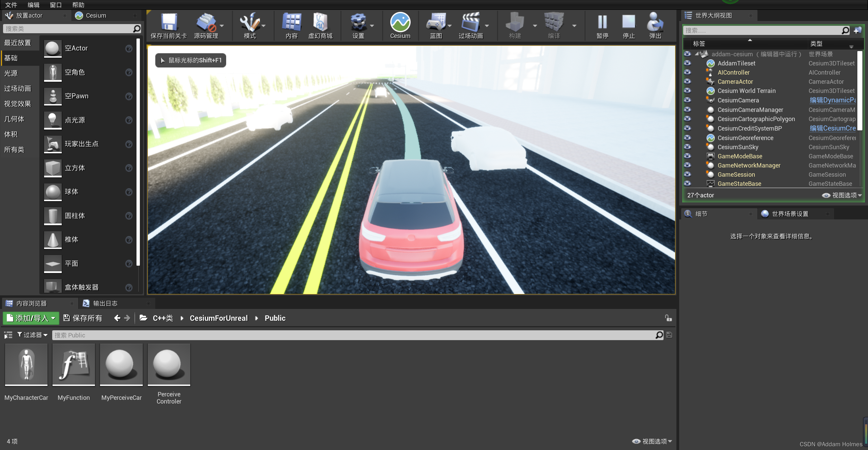Click the Stop simulation button

(629, 25)
